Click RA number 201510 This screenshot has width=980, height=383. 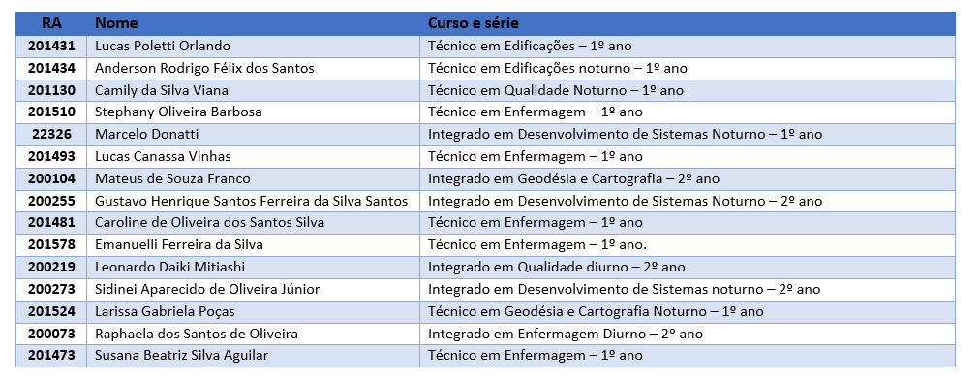pos(51,112)
